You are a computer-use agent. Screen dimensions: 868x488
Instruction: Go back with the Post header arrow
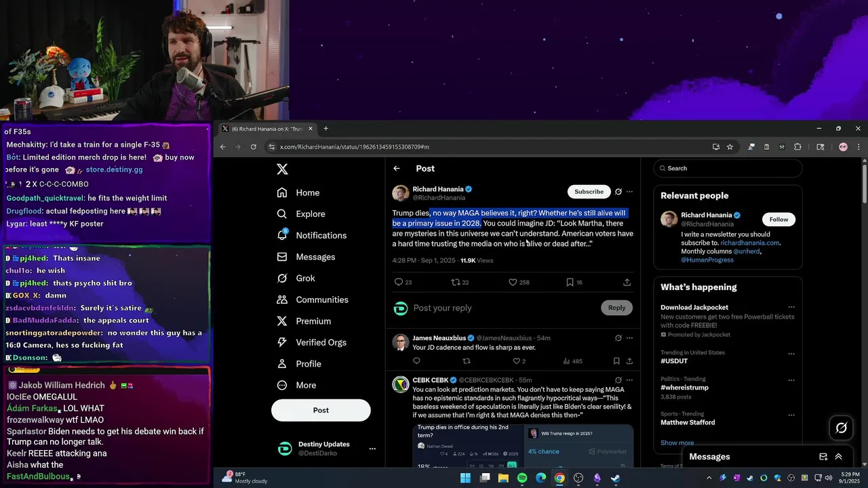tap(397, 168)
